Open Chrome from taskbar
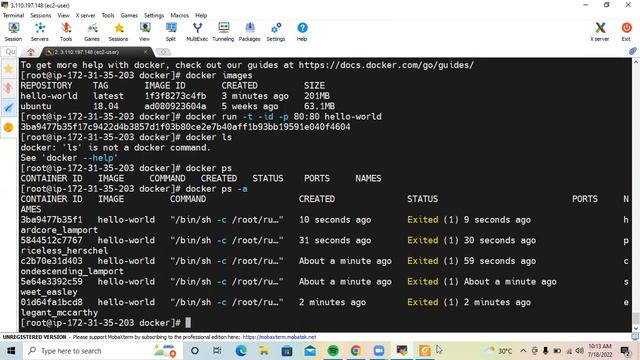Screen dimensions: 640x360 pyautogui.click(x=356, y=351)
